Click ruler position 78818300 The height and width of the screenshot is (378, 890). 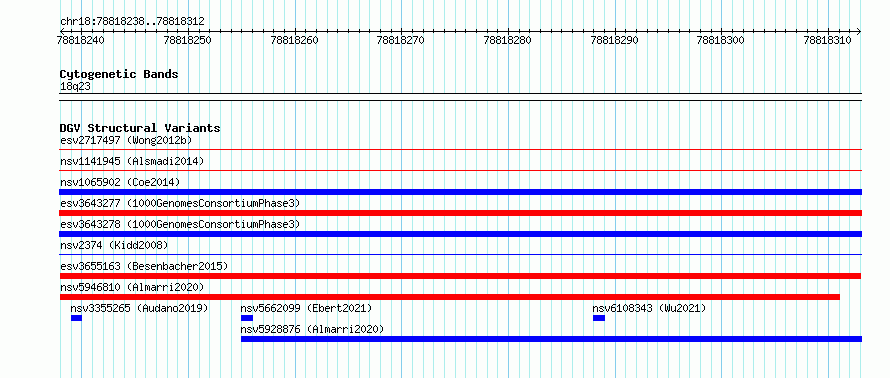point(721,40)
